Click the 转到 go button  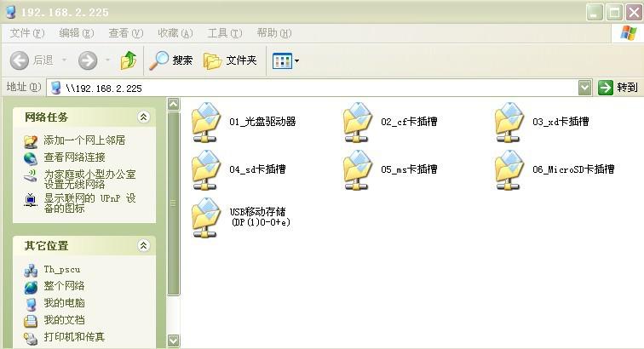pos(618,88)
